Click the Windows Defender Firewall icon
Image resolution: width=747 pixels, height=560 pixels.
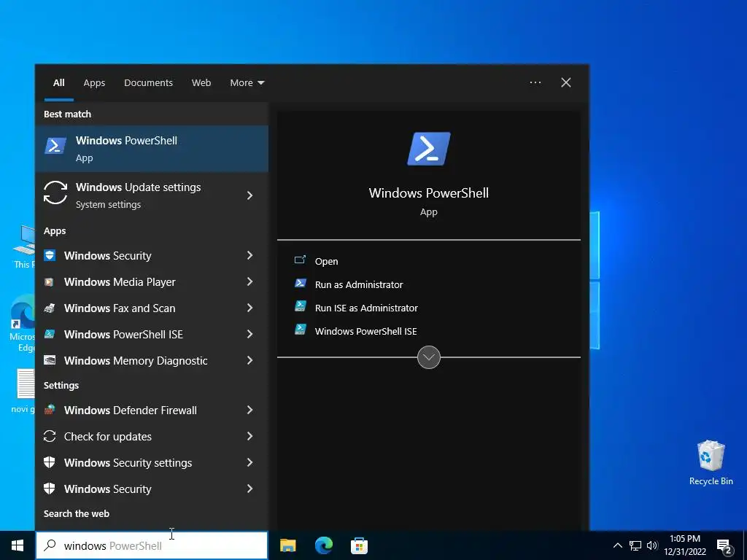coord(49,410)
